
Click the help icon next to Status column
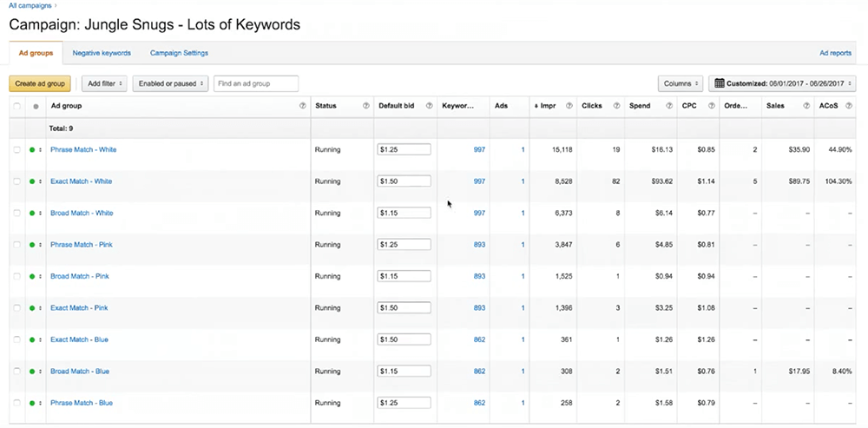366,106
